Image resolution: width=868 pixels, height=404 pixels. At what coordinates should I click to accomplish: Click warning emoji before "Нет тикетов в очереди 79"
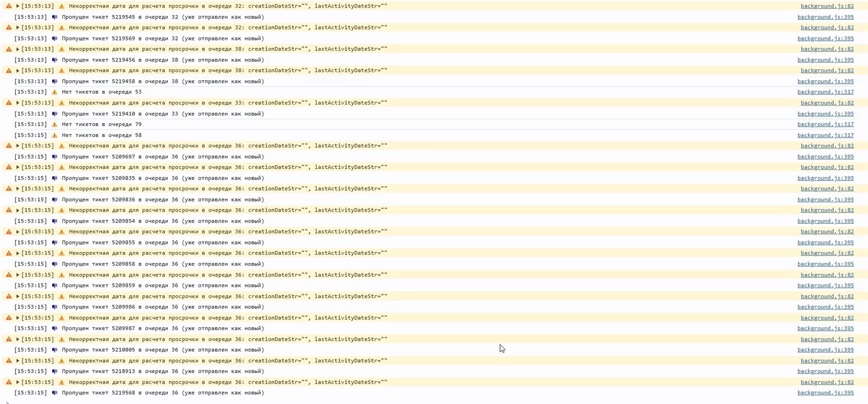pos(54,124)
